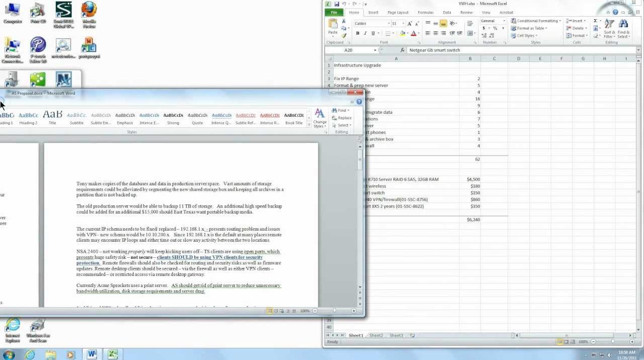Screen dimensions: 644x360
Task: Toggle Italic formatting in Excel
Action: [x=365, y=33]
